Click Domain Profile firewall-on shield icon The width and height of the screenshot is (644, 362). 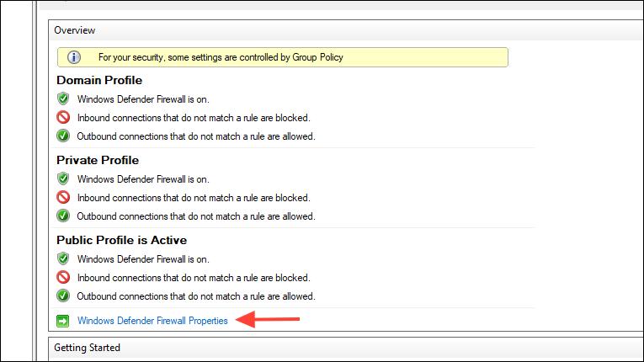point(63,99)
